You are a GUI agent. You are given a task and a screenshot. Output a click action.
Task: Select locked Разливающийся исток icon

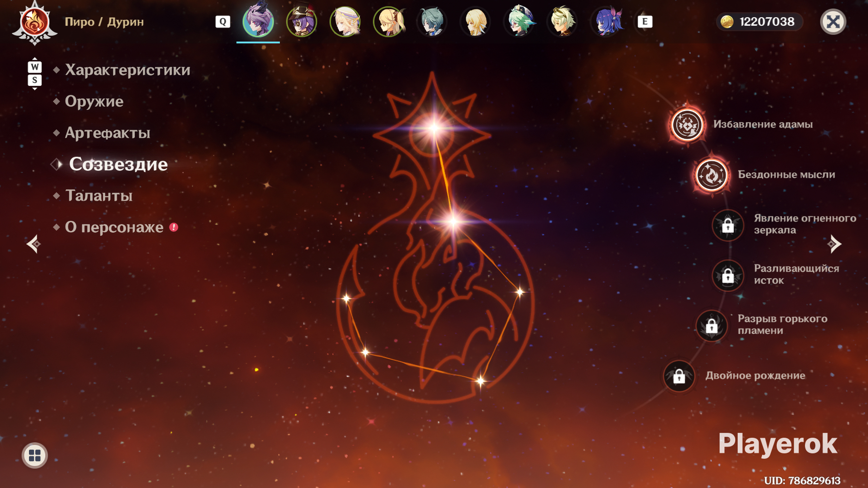tap(728, 275)
